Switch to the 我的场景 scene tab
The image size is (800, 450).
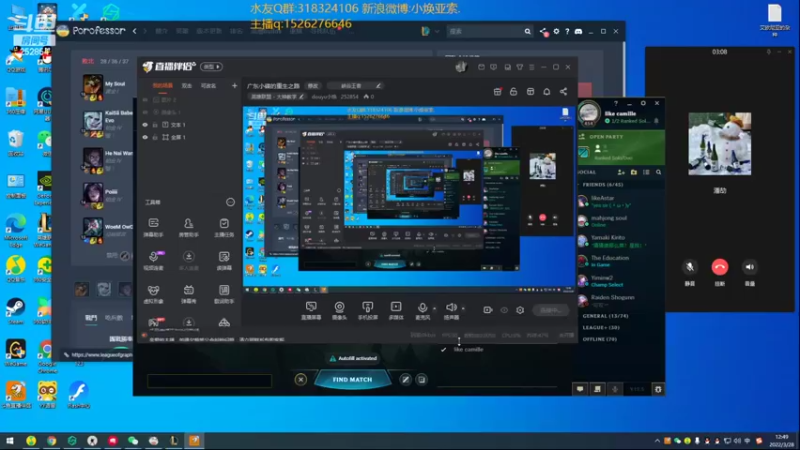click(163, 86)
